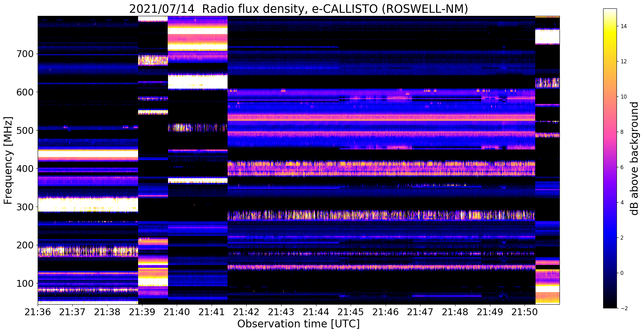Click the 21:50 time tick label
644x333 pixels.
[x=525, y=312]
